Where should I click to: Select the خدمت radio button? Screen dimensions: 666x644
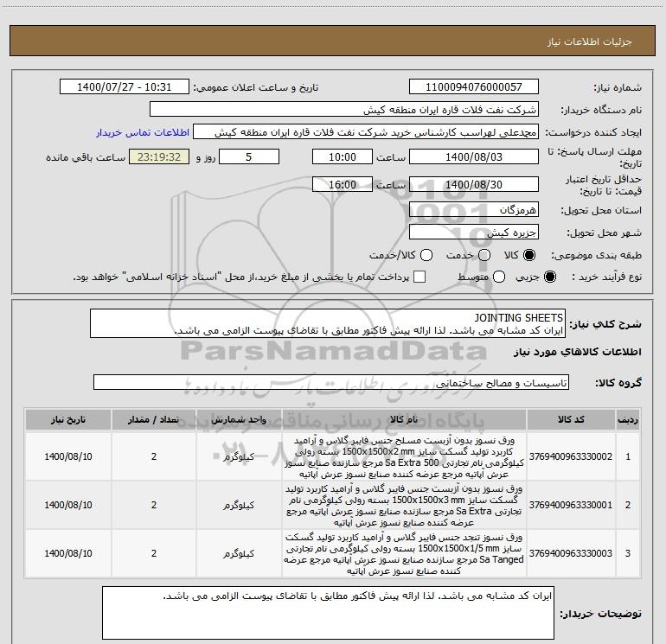(484, 255)
